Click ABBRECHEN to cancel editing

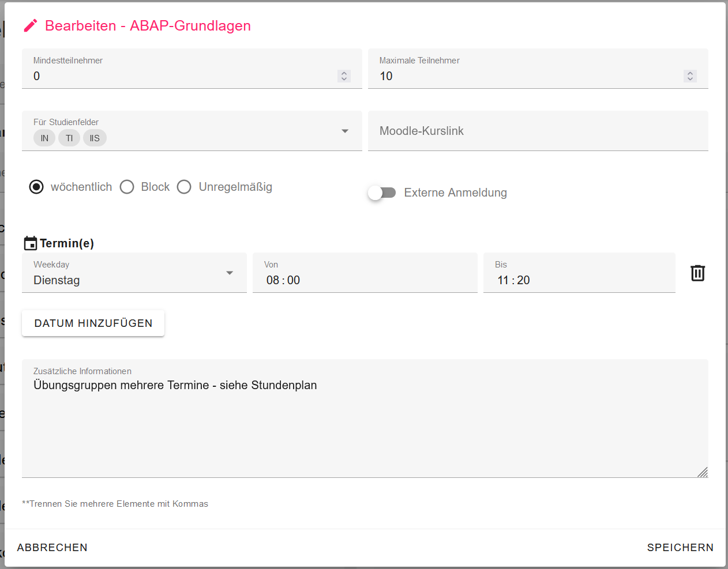[x=52, y=548]
